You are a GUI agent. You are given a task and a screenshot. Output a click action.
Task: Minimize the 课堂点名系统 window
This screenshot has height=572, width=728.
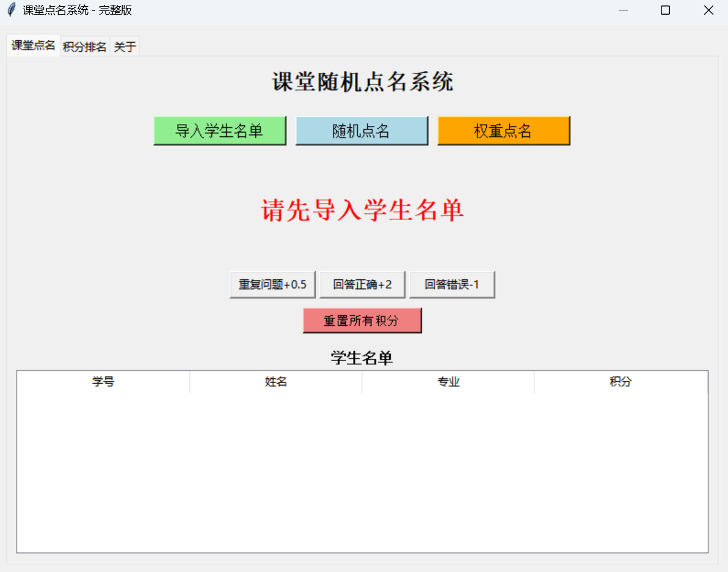623,10
